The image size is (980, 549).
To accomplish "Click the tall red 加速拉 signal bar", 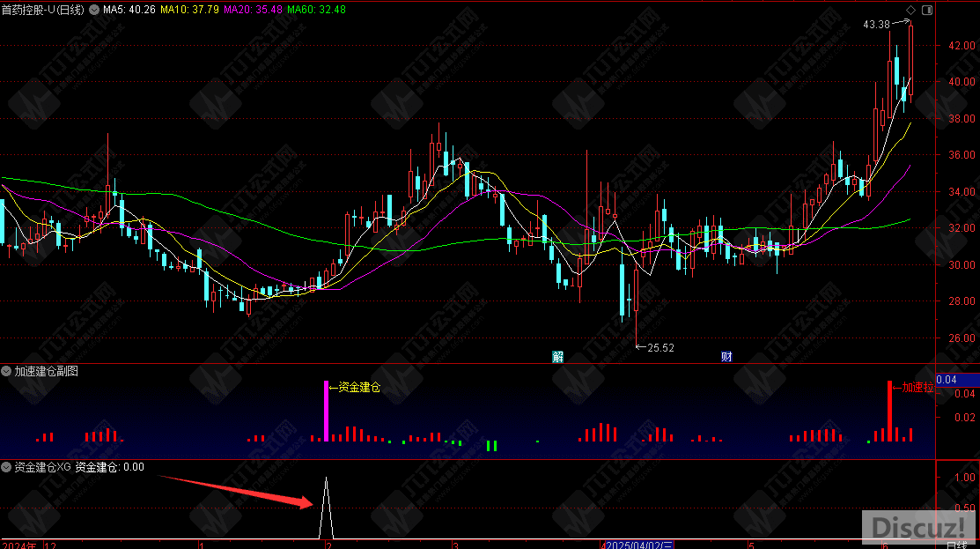I will (x=889, y=411).
